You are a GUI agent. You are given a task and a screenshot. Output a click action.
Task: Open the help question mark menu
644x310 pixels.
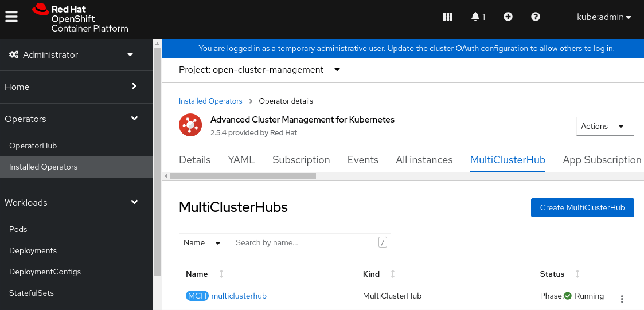(x=536, y=17)
